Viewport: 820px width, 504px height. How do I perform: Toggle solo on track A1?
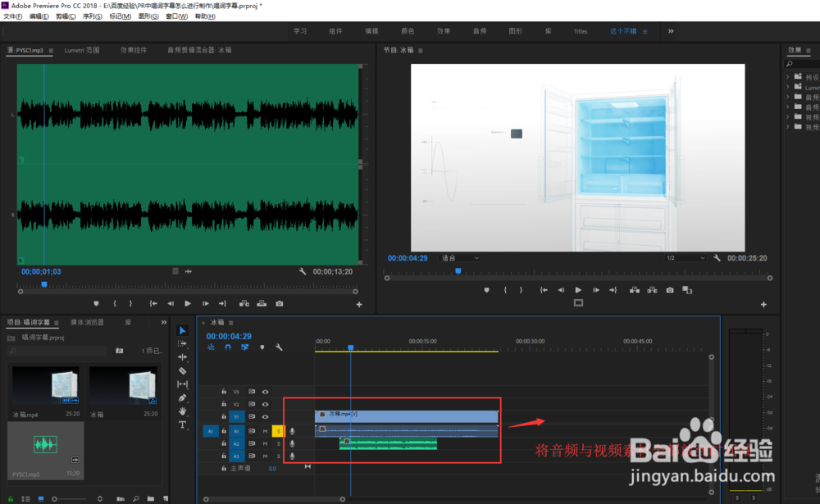[278, 431]
